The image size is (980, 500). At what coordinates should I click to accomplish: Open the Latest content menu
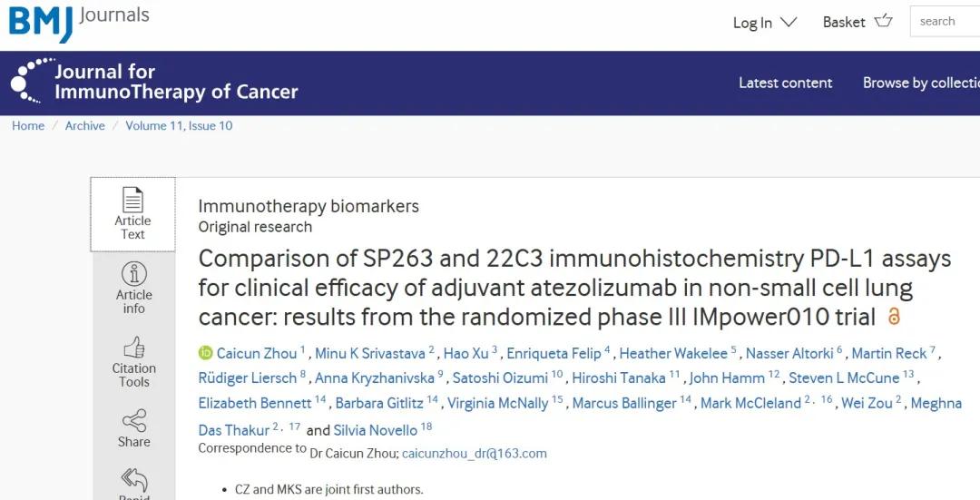point(785,83)
